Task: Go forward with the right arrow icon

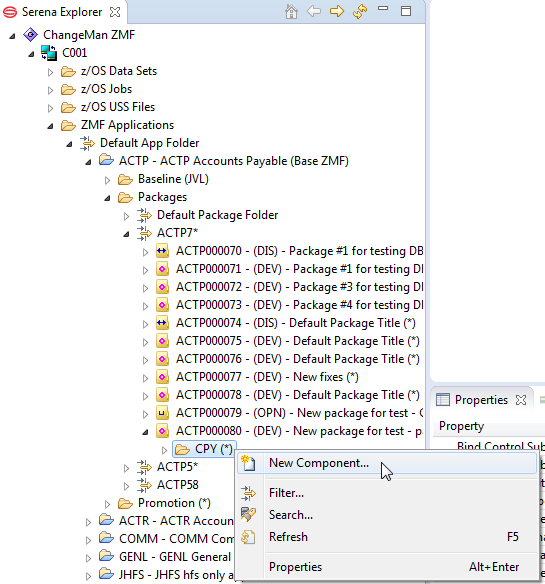Action: (x=337, y=11)
